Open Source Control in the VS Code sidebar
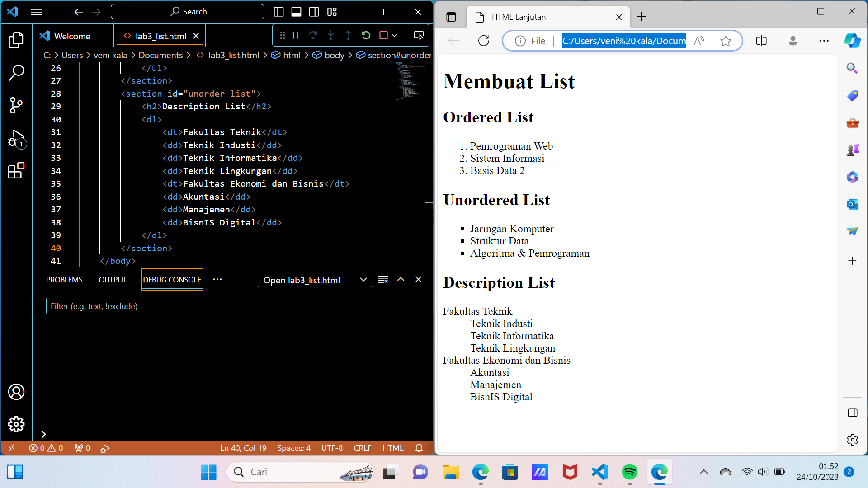The width and height of the screenshot is (868, 488). click(x=16, y=105)
